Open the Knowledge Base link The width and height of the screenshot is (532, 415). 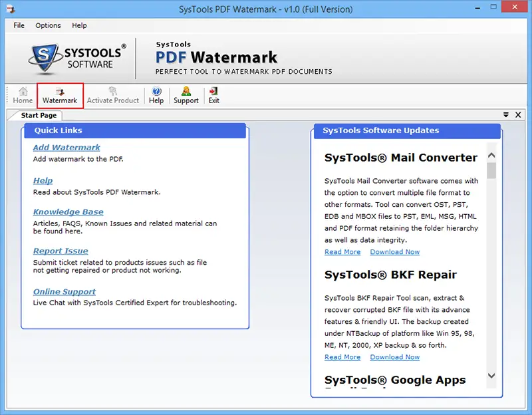(68, 212)
